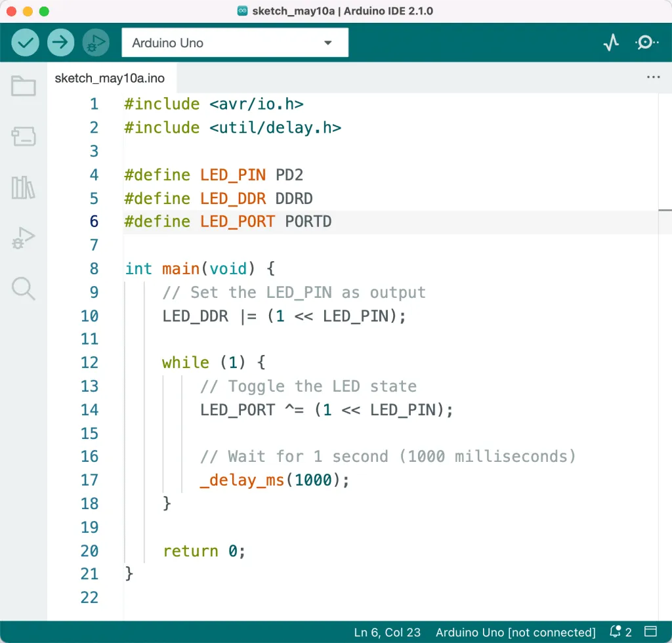Start debugging with the toolbar debug icon
The height and width of the screenshot is (643, 672).
point(96,43)
